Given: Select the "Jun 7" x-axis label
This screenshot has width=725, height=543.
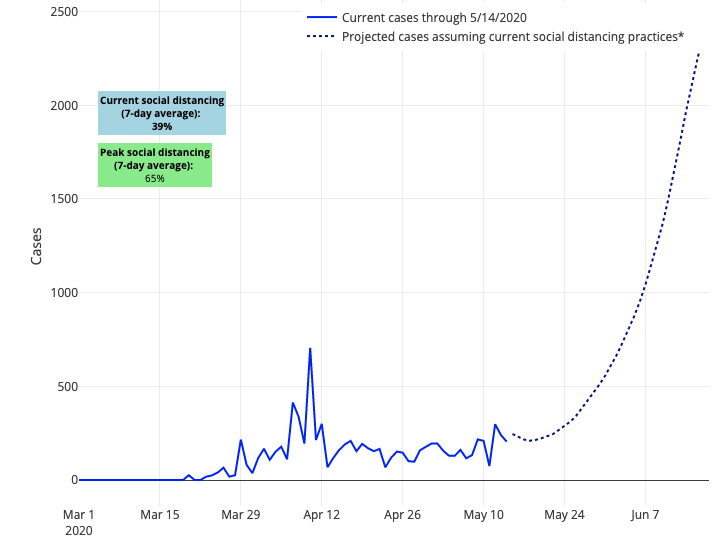Looking at the screenshot, I should point(645,515).
